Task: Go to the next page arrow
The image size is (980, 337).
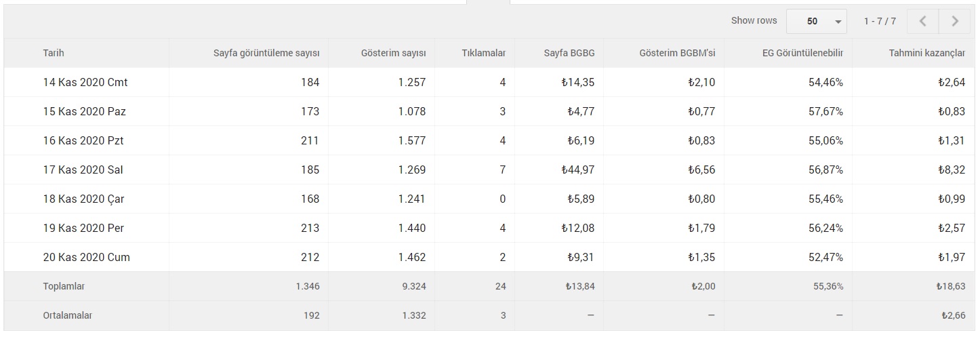Action: (x=955, y=21)
